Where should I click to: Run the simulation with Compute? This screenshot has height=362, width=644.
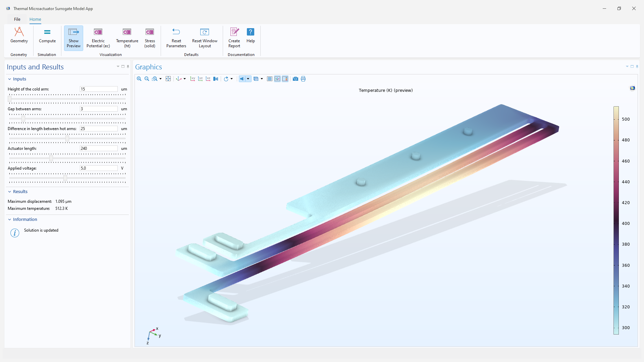(47, 38)
